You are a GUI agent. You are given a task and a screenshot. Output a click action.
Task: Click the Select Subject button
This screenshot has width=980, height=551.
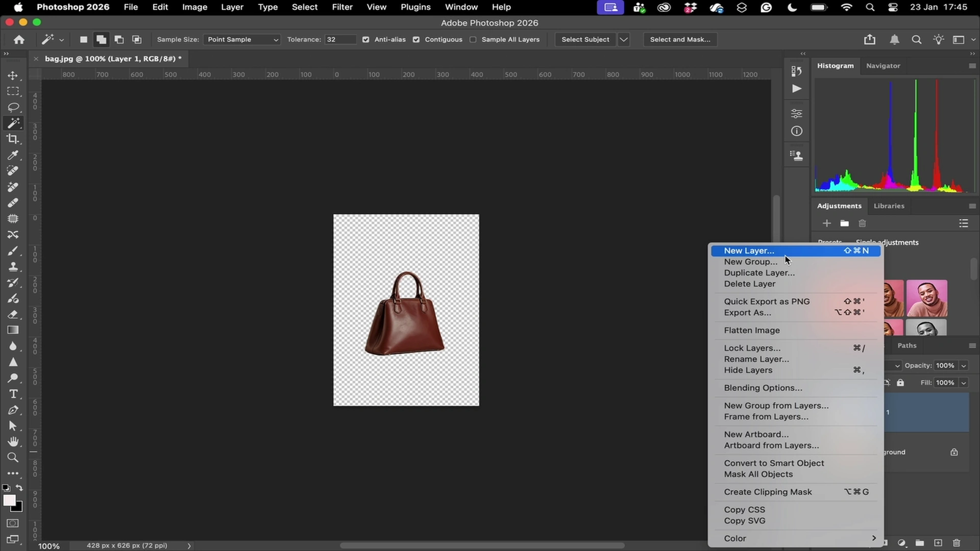(x=585, y=39)
